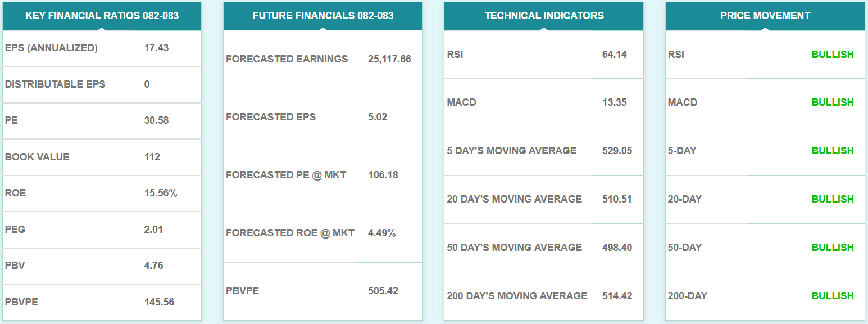Click the Key Financial Ratios 082-083 header
The width and height of the screenshot is (868, 324).
(x=102, y=16)
